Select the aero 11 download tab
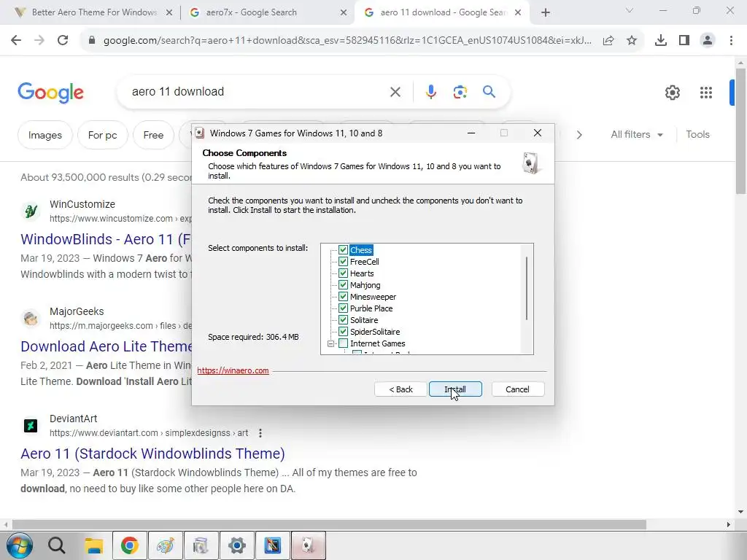Viewport: 747px width, 560px height. [x=444, y=12]
